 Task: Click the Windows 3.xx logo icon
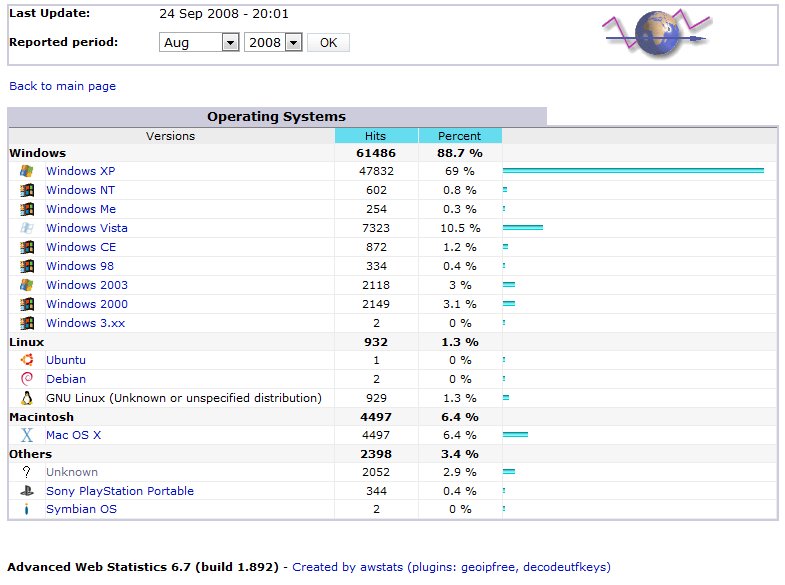[27, 323]
